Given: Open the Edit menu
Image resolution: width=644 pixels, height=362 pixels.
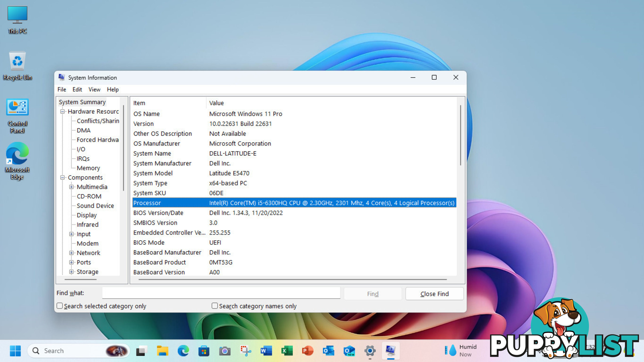Looking at the screenshot, I should [x=77, y=89].
